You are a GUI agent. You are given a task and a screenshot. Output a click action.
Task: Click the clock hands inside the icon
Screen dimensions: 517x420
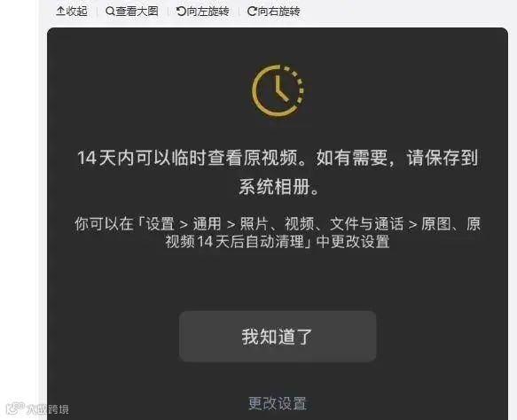point(280,89)
